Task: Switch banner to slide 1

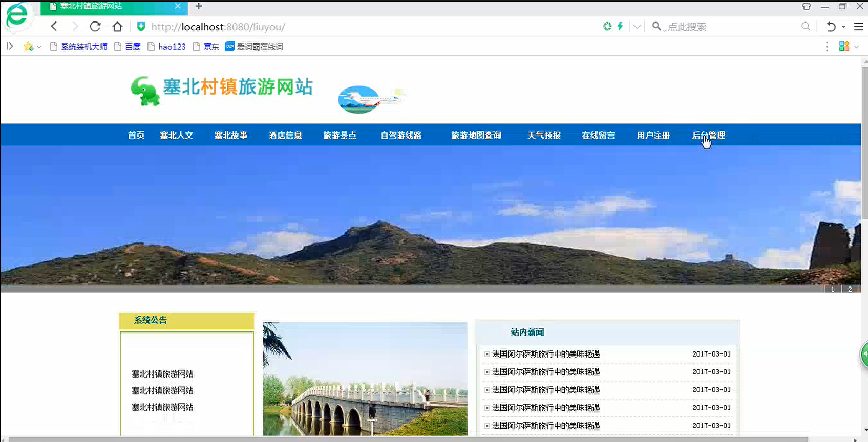Action: 833,289
